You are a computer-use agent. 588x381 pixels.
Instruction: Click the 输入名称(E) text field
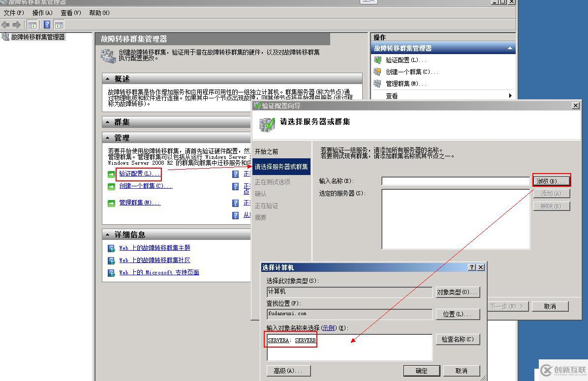pyautogui.click(x=455, y=181)
